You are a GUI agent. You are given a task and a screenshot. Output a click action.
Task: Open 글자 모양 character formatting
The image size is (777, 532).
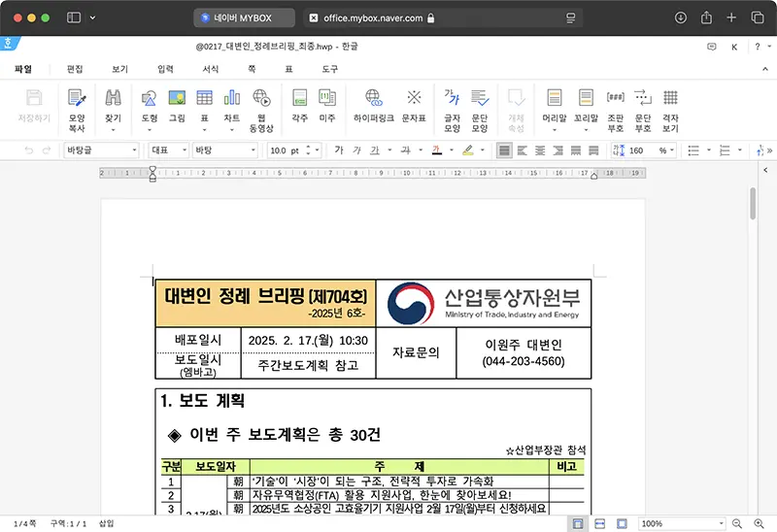coord(452,110)
